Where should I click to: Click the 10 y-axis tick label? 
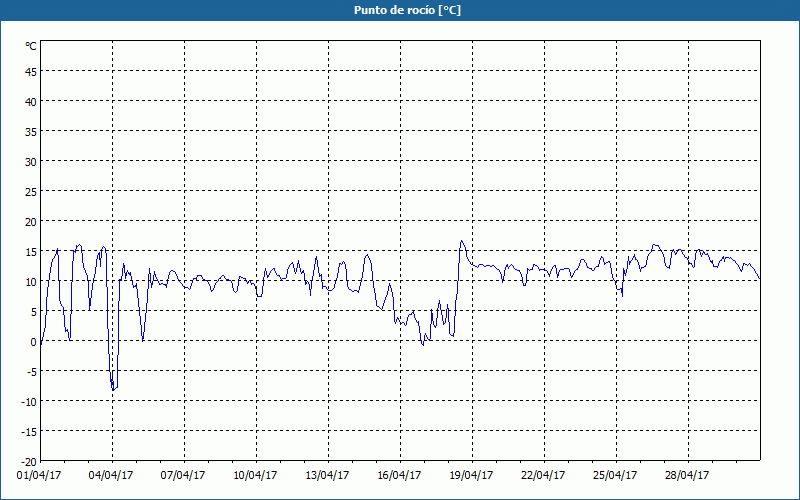31,282
